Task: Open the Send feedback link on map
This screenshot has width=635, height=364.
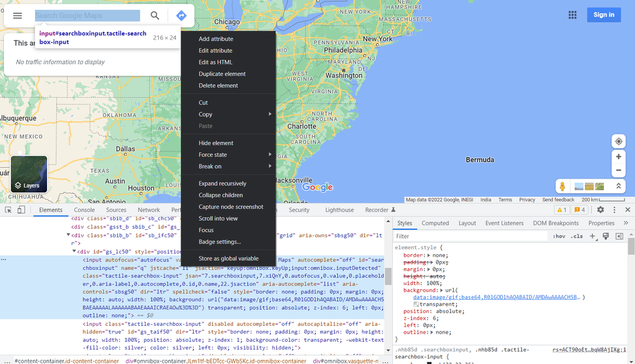Action: [558, 199]
